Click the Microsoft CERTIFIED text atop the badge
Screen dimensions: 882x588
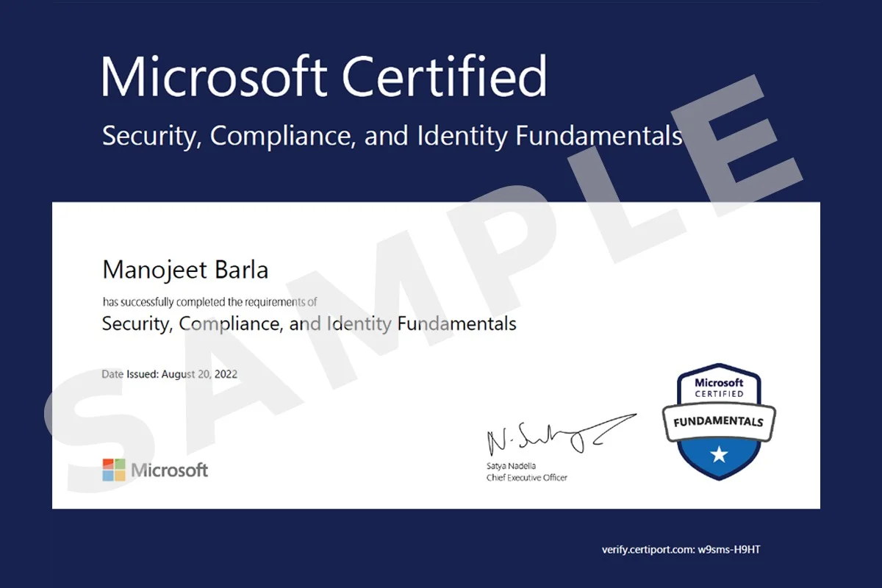click(718, 387)
